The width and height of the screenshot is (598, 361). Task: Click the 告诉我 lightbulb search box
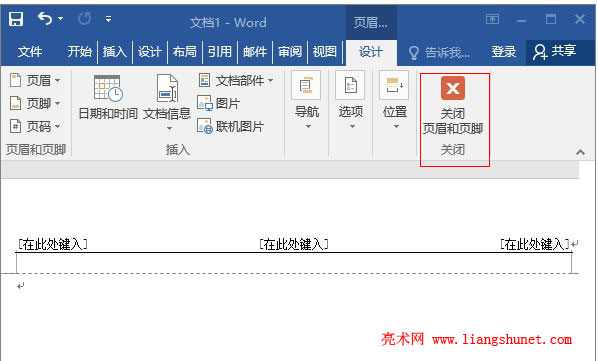click(x=439, y=52)
